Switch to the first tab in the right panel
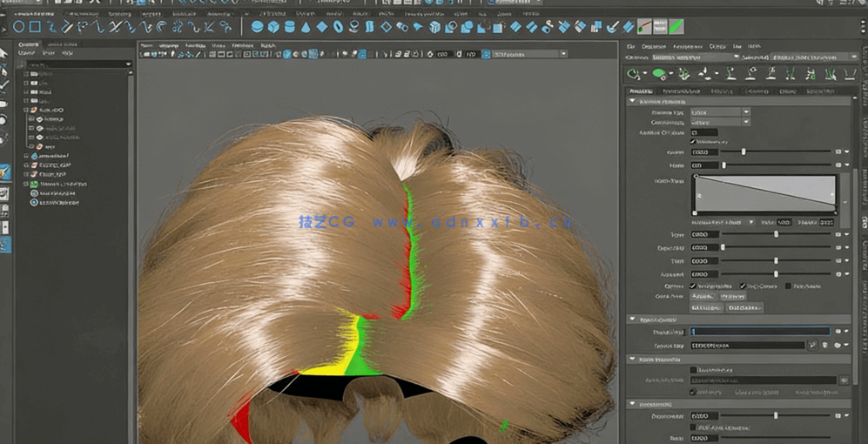868x444 pixels. coord(642,91)
